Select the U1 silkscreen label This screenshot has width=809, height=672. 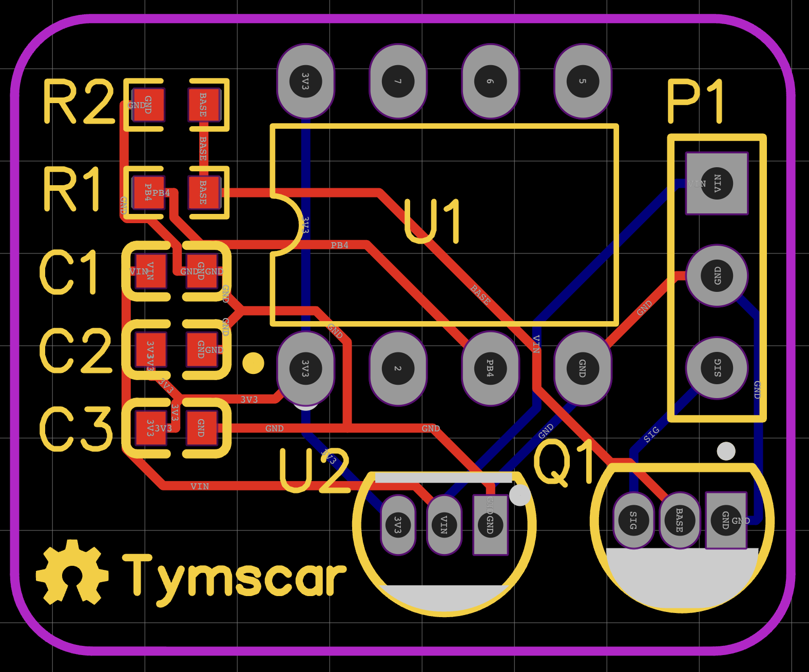[x=433, y=221]
